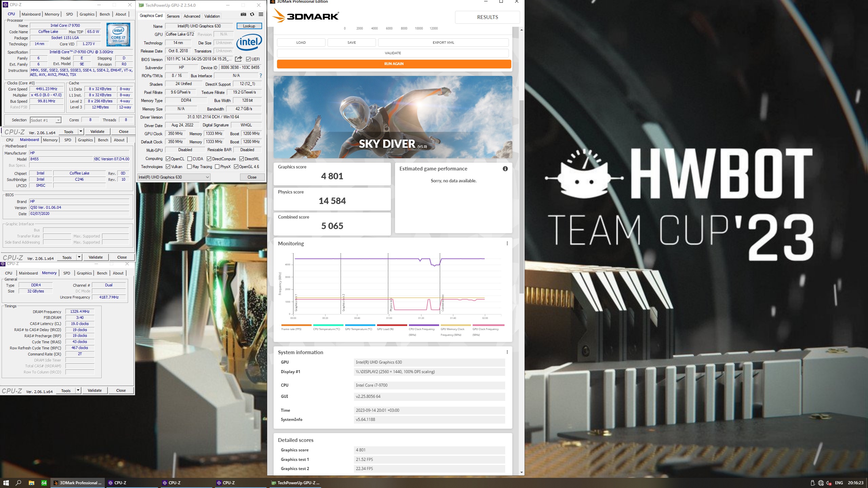Open the RESULTS tab in 3DMark
868x488 pixels.
(x=487, y=17)
